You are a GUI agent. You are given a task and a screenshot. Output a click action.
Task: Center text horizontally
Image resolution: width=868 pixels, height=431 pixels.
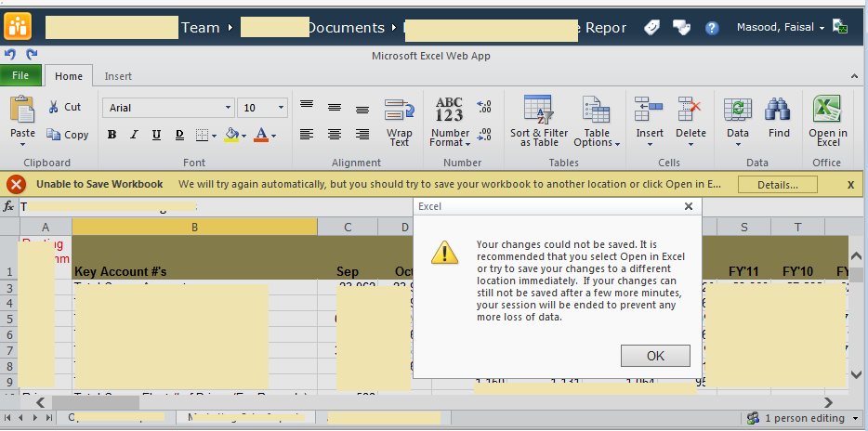coord(335,134)
